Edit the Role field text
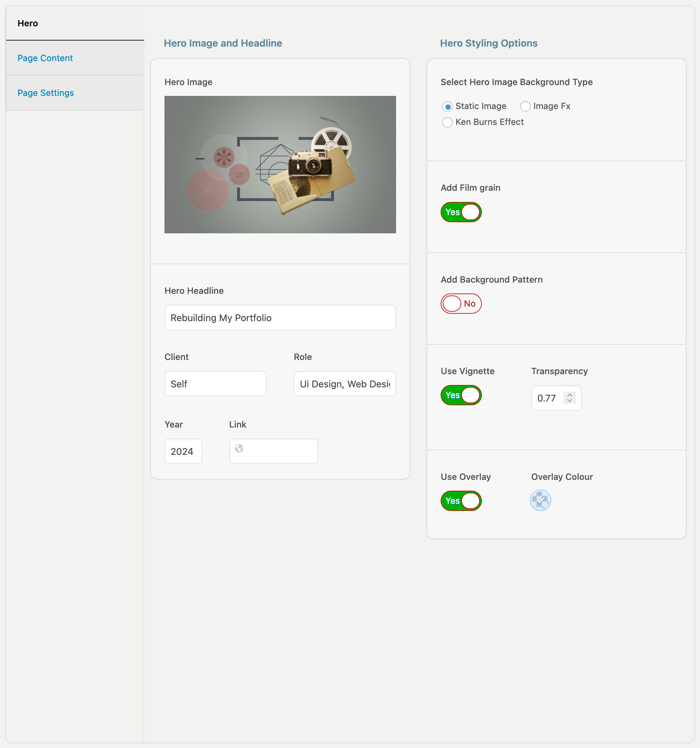This screenshot has height=748, width=700. [x=345, y=384]
